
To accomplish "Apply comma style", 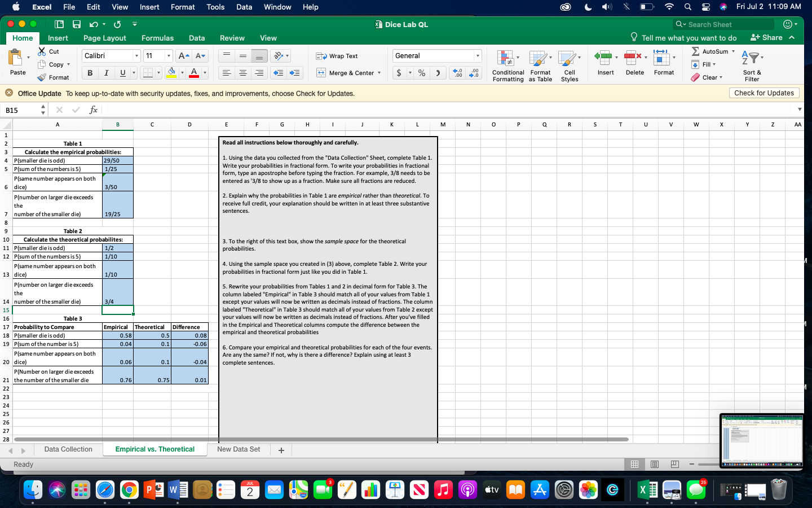I will point(438,73).
